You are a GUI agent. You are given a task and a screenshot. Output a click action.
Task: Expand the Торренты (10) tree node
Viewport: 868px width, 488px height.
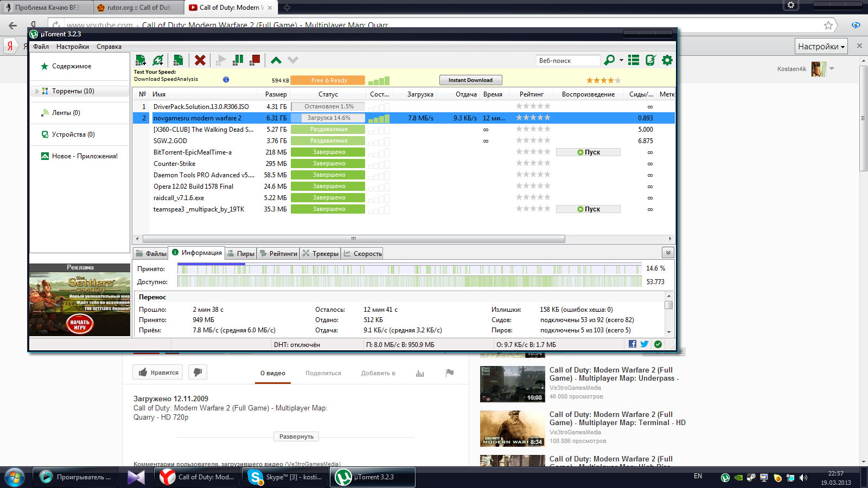[37, 91]
